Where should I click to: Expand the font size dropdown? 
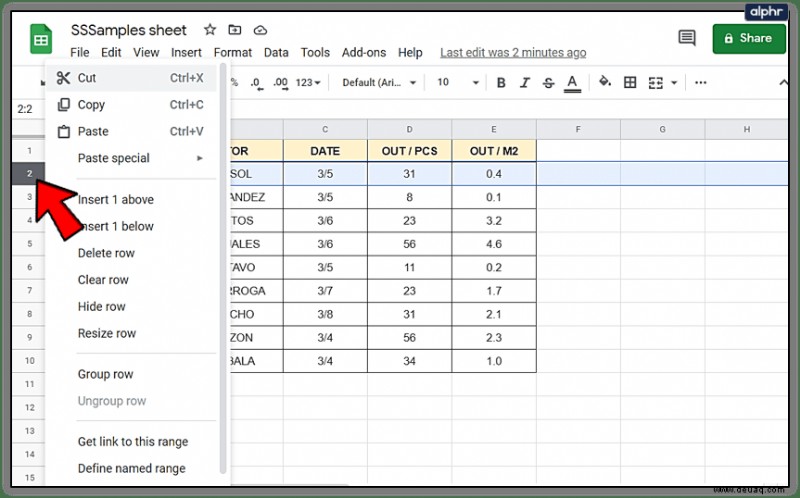pyautogui.click(x=458, y=83)
